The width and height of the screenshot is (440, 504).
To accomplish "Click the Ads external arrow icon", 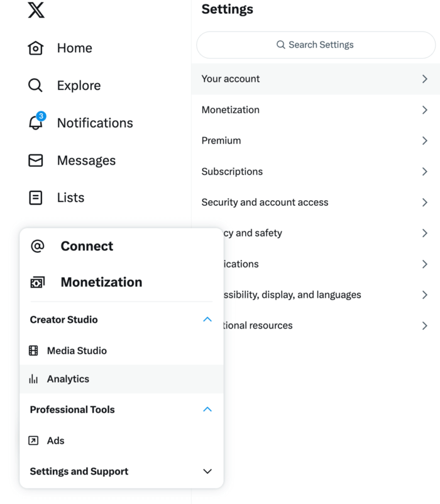I will pos(34,440).
